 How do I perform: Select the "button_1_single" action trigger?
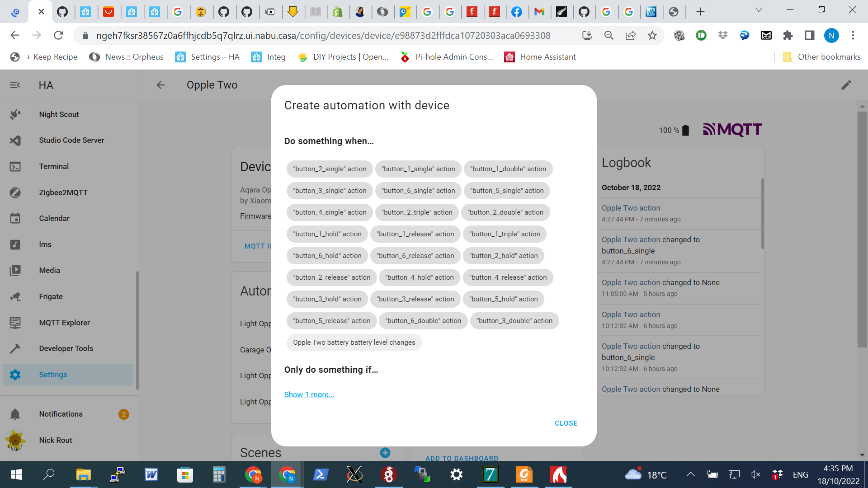418,169
